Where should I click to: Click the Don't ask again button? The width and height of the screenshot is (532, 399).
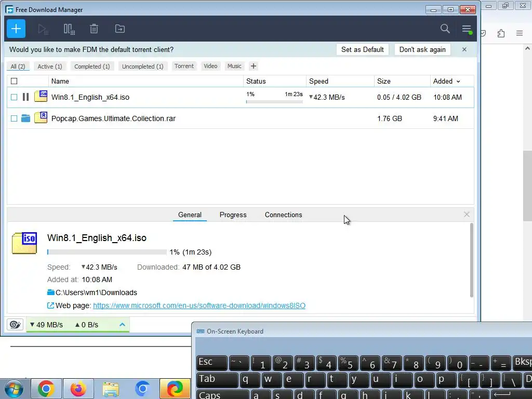[x=422, y=49]
